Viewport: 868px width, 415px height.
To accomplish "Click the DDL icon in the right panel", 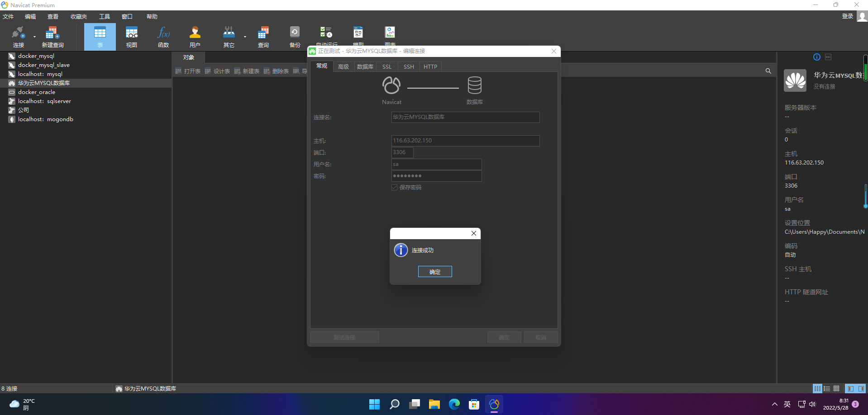I will click(828, 57).
